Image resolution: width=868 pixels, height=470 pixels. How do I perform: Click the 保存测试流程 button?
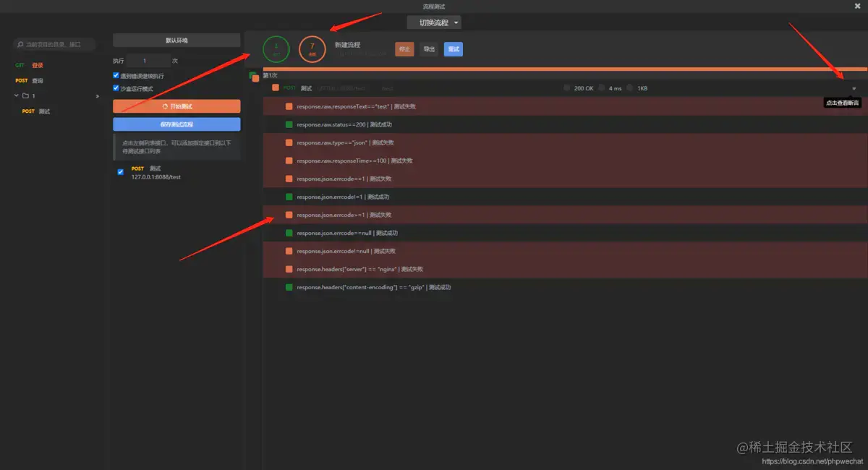click(176, 124)
